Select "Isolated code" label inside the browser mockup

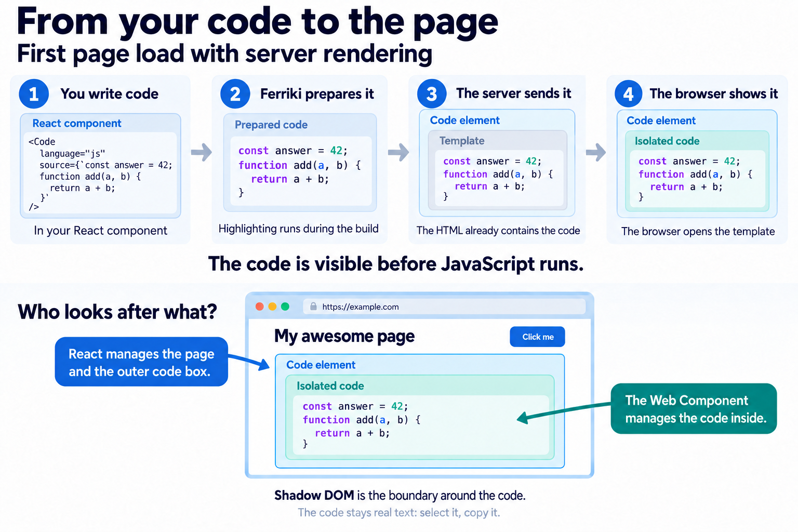tap(330, 386)
